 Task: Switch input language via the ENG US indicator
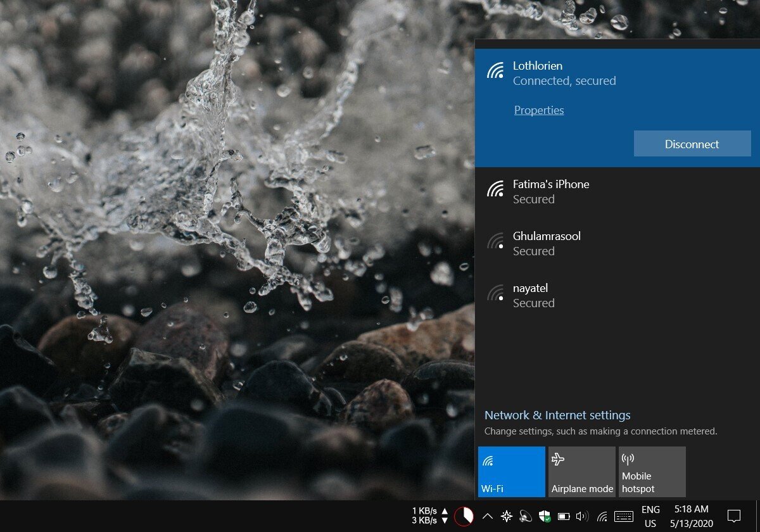(650, 516)
